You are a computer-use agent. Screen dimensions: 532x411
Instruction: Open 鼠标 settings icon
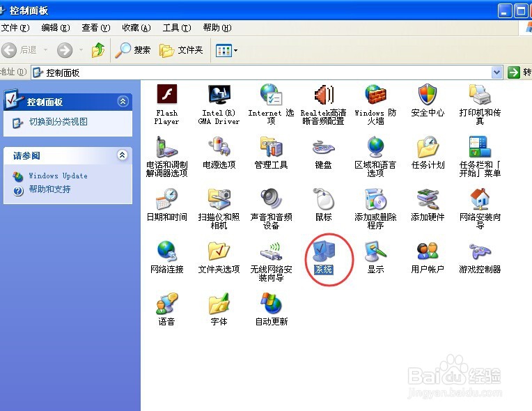(323, 199)
